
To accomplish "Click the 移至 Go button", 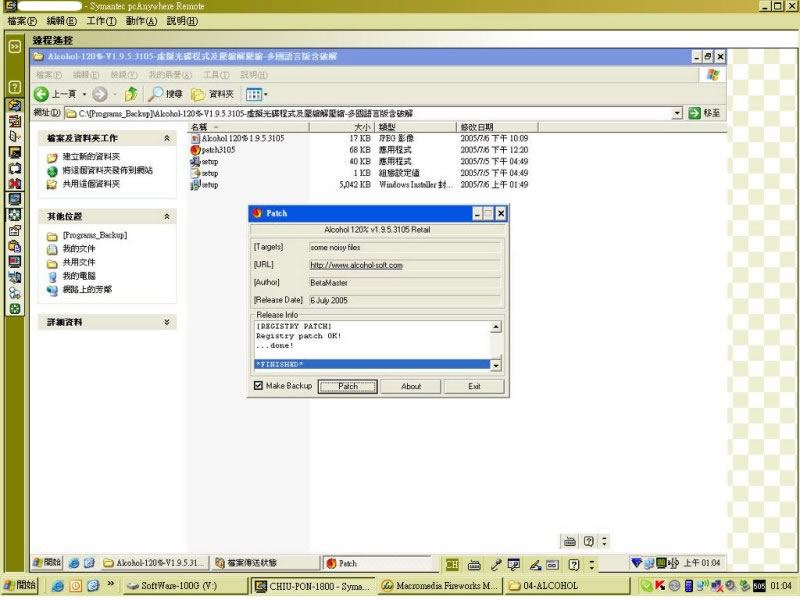I will click(704, 113).
